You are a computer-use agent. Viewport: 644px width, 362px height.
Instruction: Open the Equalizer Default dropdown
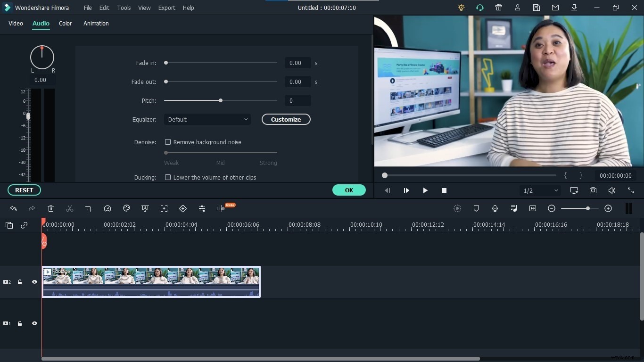(207, 119)
